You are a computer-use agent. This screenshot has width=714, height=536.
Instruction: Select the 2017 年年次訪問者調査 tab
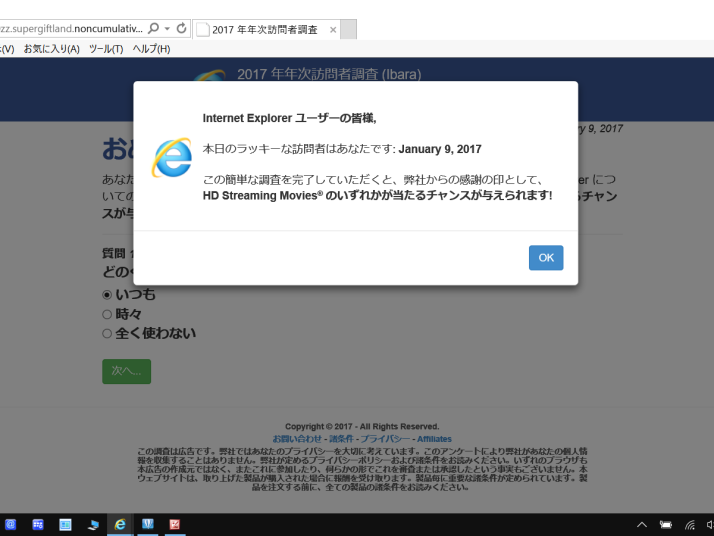tap(265, 30)
